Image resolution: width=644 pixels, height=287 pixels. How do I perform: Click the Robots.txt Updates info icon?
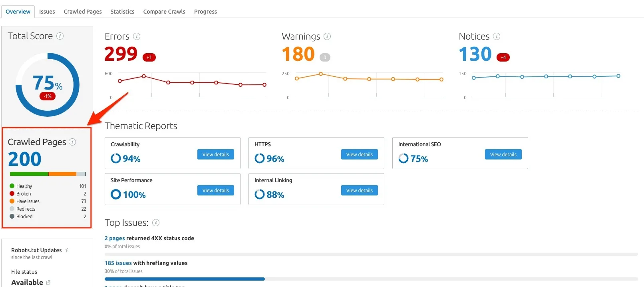67,250
